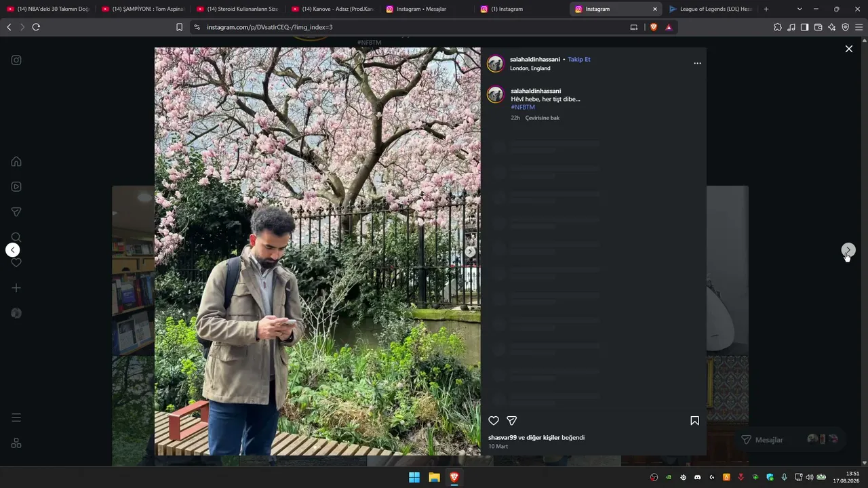Switch to 'Instagram • Mesajlar' tab
The image size is (868, 488).
click(427, 9)
